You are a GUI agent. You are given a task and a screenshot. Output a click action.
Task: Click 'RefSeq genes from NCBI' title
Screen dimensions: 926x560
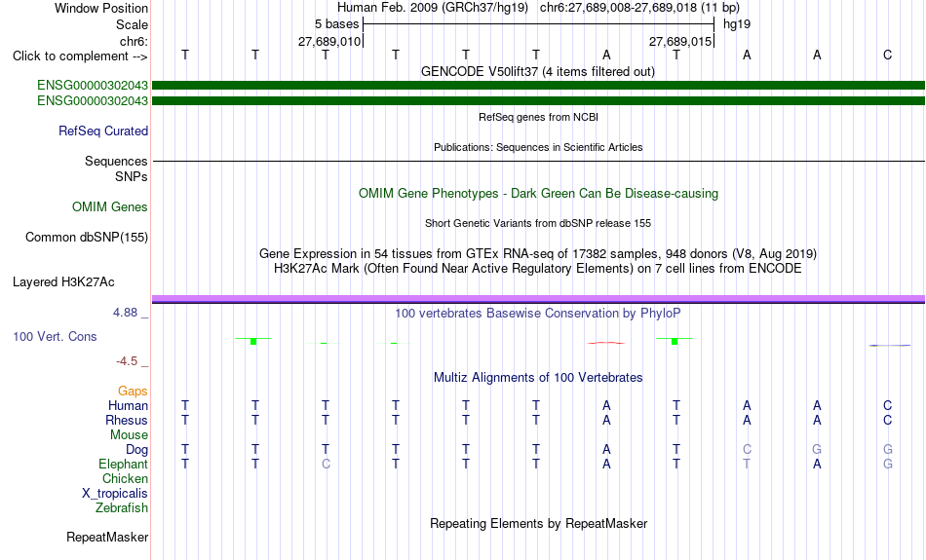tap(538, 117)
